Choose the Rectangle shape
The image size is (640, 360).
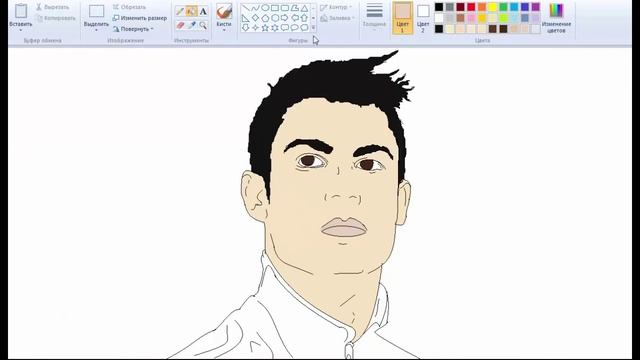pos(275,8)
